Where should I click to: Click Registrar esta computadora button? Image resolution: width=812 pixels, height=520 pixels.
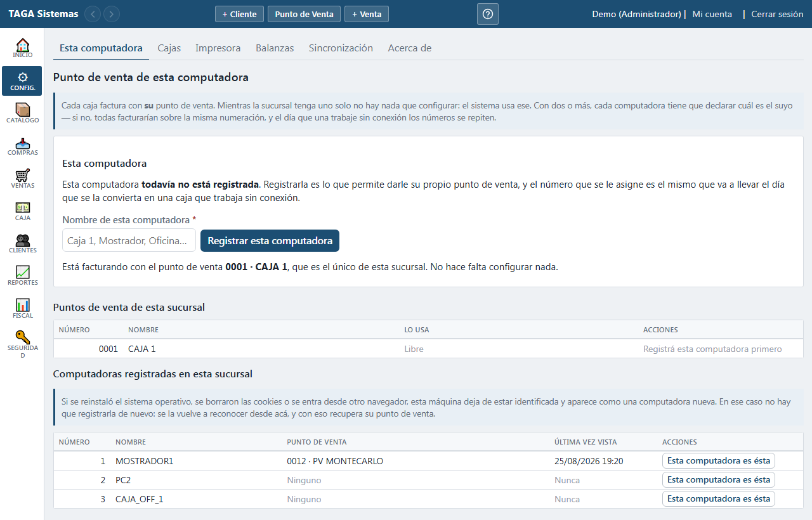270,241
